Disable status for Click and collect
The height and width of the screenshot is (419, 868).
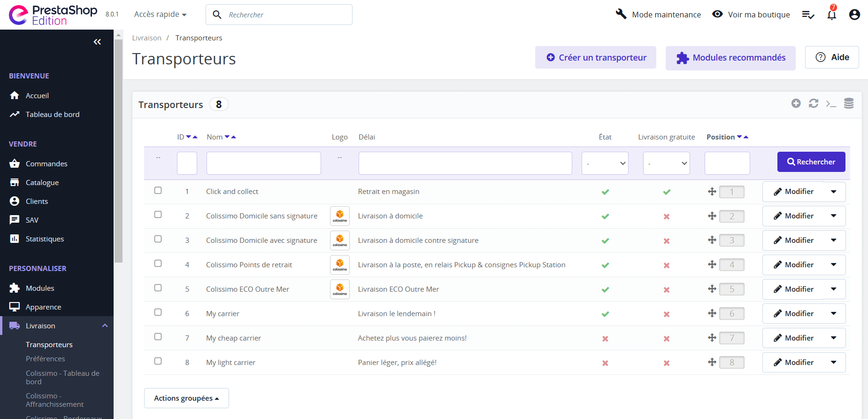point(605,192)
